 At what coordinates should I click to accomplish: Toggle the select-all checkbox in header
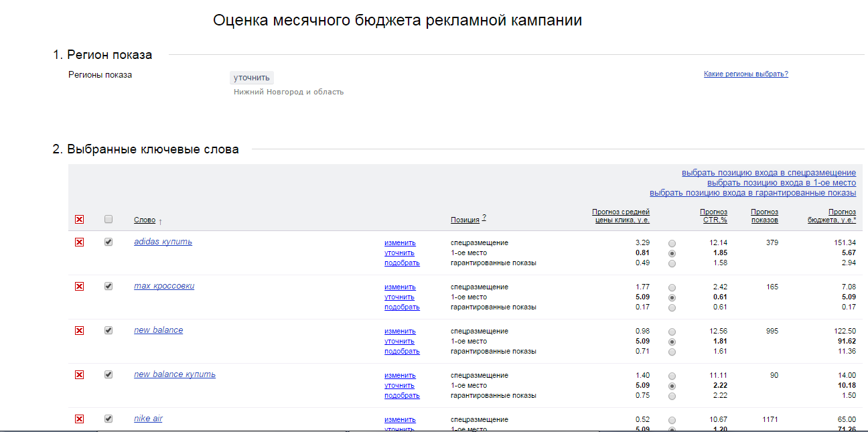108,219
